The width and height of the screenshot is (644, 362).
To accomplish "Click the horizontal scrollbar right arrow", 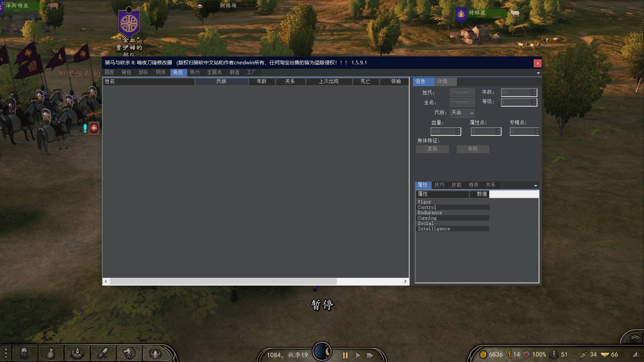I will pyautogui.click(x=405, y=282).
